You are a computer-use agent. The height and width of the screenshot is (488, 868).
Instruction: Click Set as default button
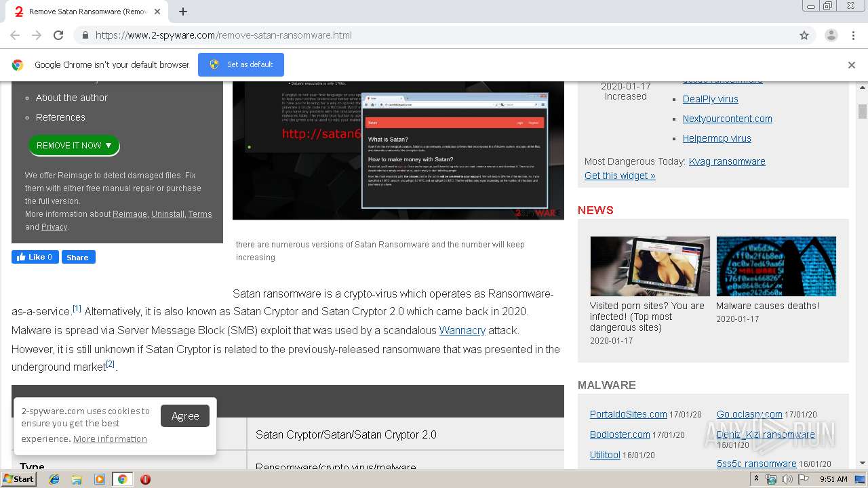pyautogui.click(x=241, y=64)
